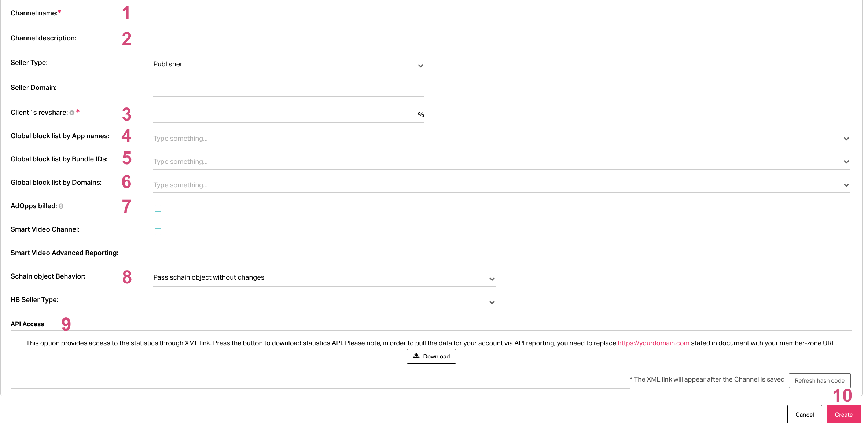
Task: Open the Schain object Behavior dropdown
Action: pos(324,278)
